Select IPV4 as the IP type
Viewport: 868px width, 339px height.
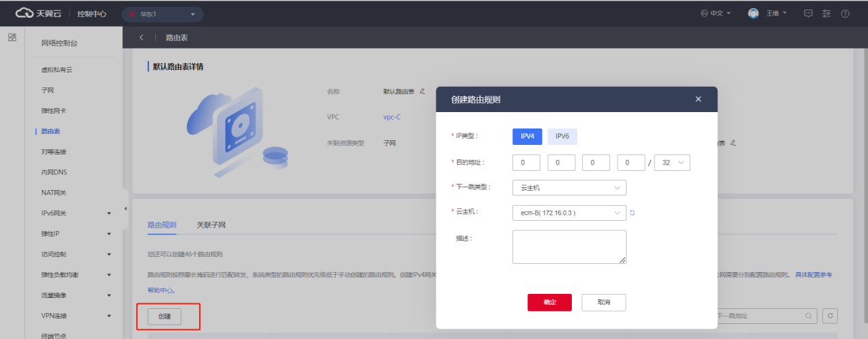(x=527, y=136)
